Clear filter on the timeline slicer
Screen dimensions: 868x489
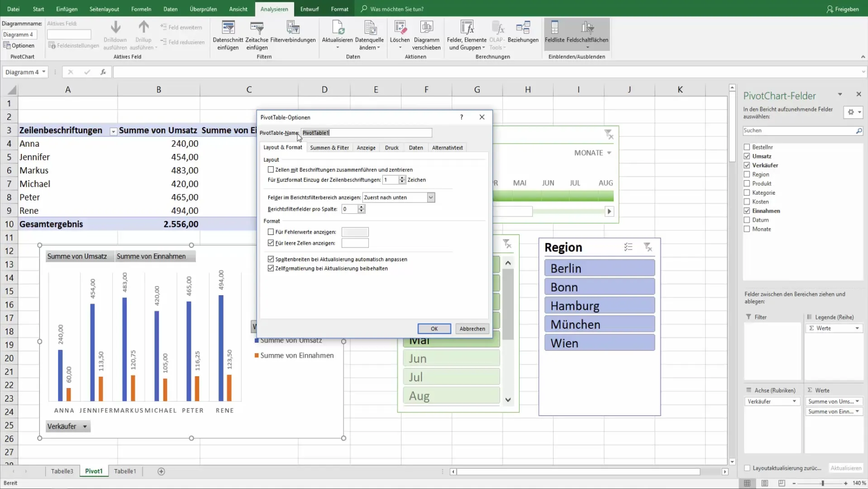point(609,134)
